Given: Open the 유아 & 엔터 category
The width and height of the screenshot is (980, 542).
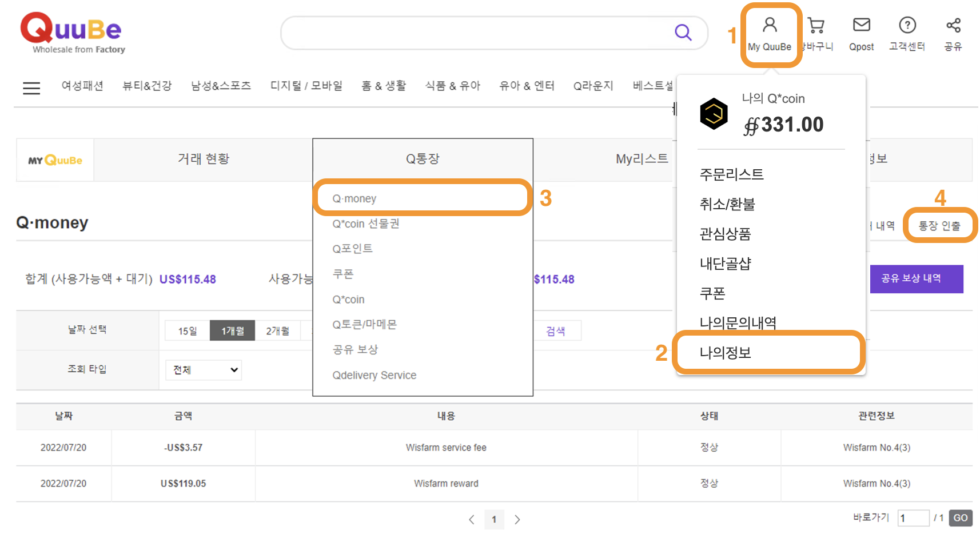Looking at the screenshot, I should [x=527, y=86].
